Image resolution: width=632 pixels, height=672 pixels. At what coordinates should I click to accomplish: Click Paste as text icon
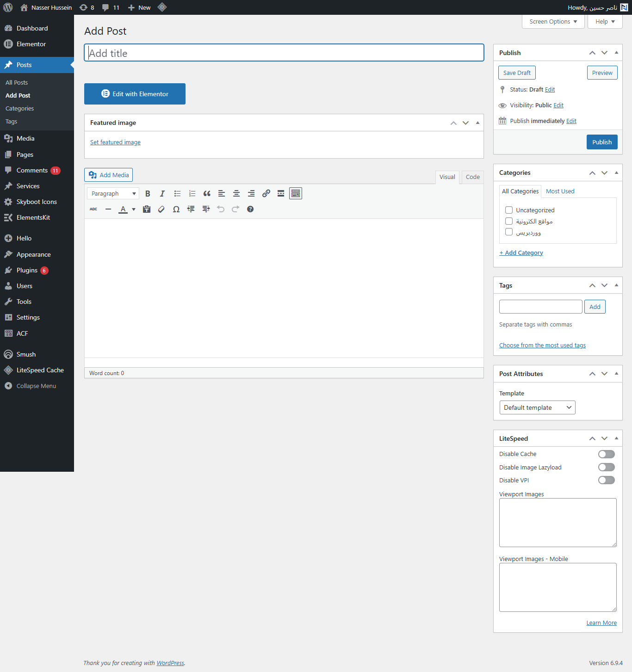click(x=147, y=209)
